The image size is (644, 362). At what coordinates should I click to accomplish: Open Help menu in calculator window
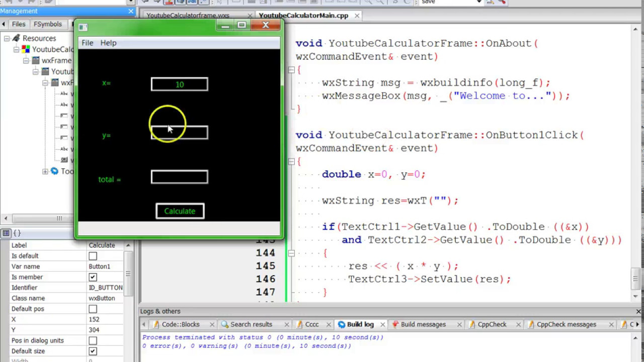pyautogui.click(x=108, y=43)
